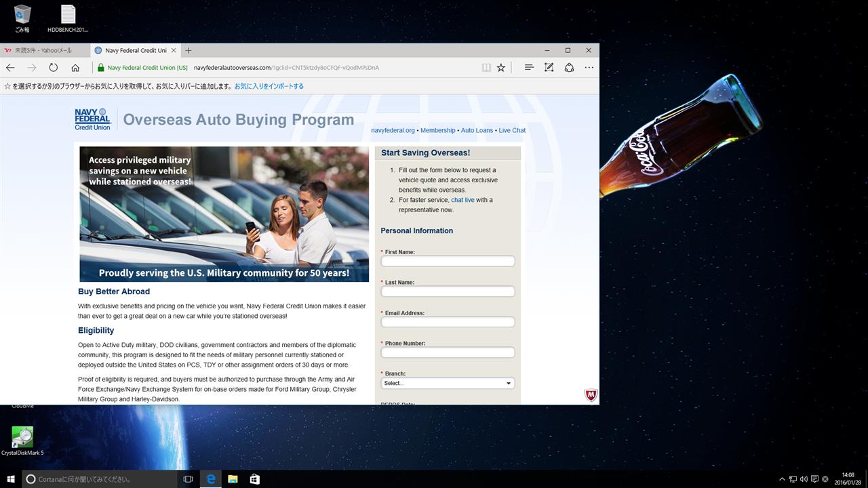Open the Auto Loans link
Screen dimensions: 868x488
click(477, 130)
